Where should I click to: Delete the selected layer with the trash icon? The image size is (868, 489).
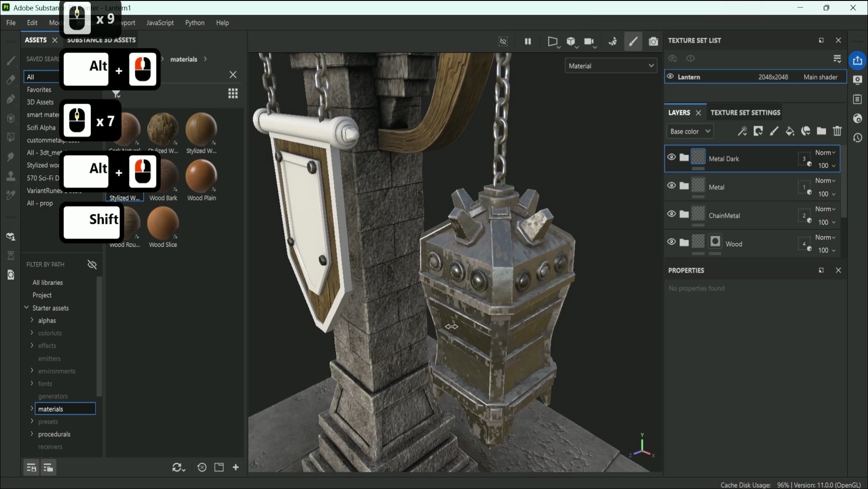pos(837,131)
